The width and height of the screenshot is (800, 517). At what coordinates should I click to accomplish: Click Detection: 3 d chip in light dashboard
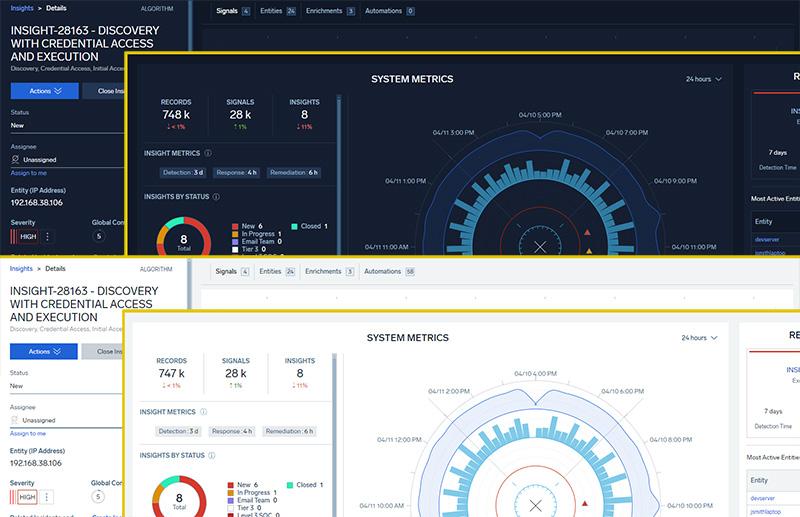click(x=178, y=431)
